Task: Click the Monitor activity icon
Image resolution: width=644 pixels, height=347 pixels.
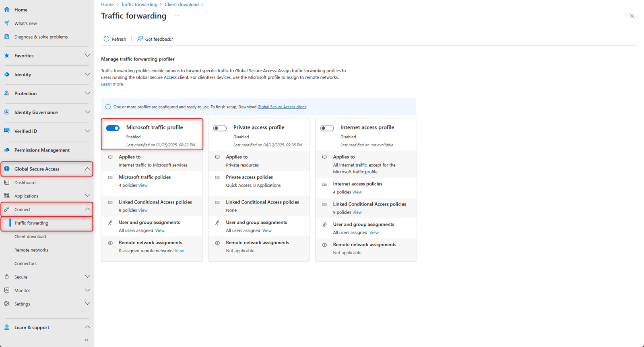Action: tap(7, 290)
